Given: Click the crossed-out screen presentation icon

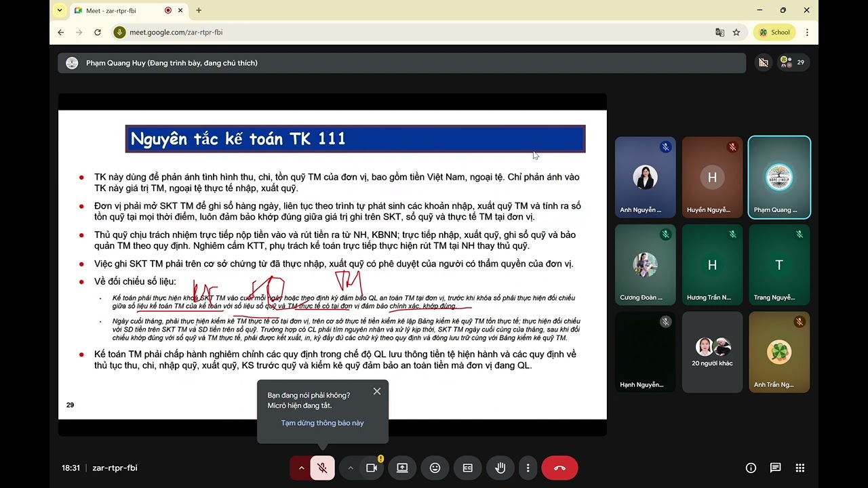Looking at the screenshot, I should [764, 62].
